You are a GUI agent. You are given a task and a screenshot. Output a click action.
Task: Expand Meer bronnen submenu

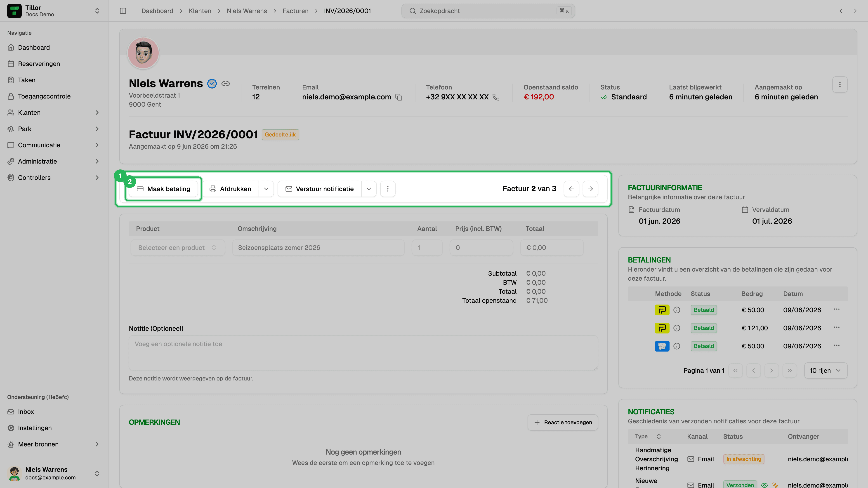pos(54,444)
